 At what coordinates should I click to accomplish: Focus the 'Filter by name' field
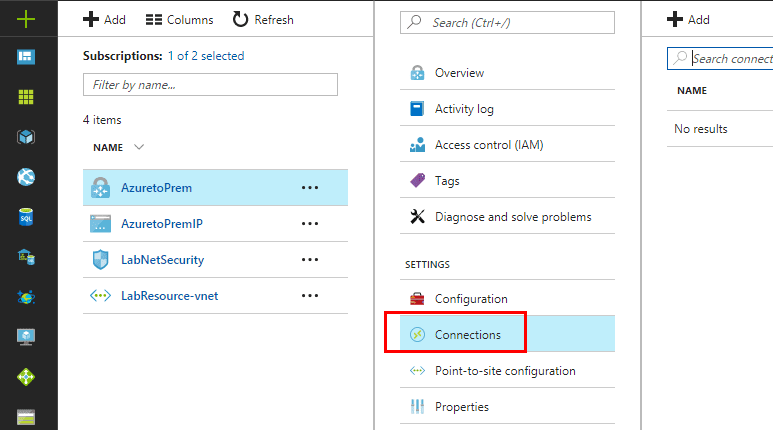click(x=210, y=85)
